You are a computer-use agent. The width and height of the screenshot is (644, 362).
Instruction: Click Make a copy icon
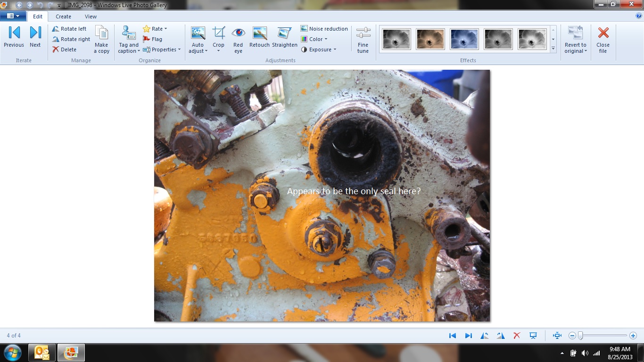(x=101, y=40)
